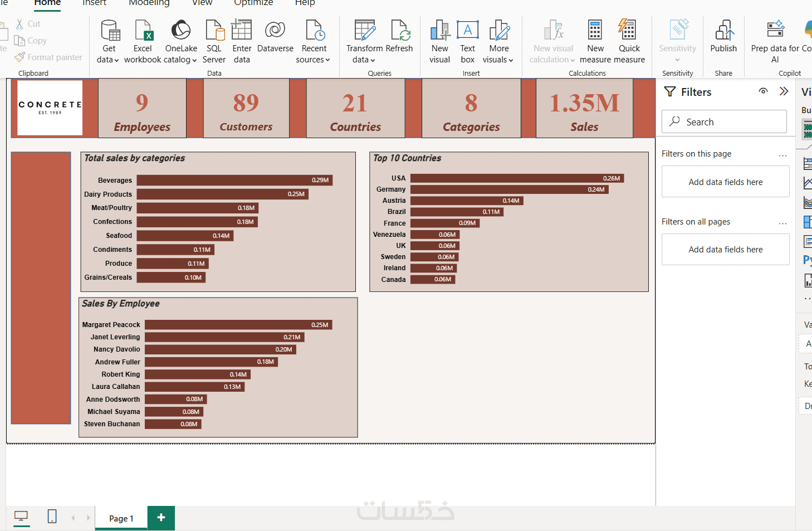Click the "Sales By Employee" chart title
This screenshot has height=531, width=812.
pyautogui.click(x=121, y=304)
